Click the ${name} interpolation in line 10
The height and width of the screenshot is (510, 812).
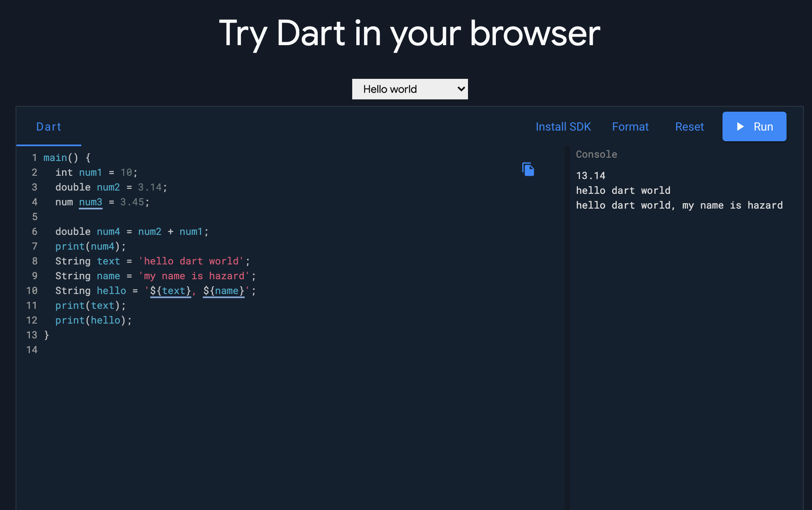click(x=224, y=291)
